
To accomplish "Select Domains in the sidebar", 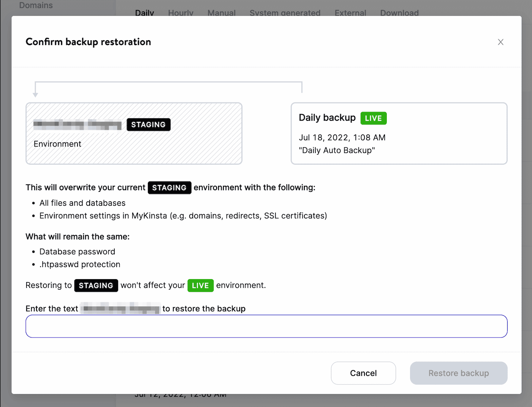I will pos(36,5).
